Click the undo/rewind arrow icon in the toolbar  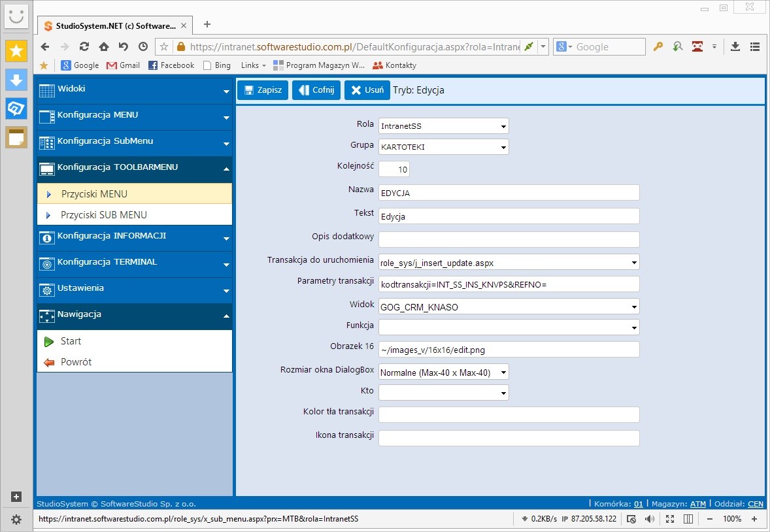[124, 46]
